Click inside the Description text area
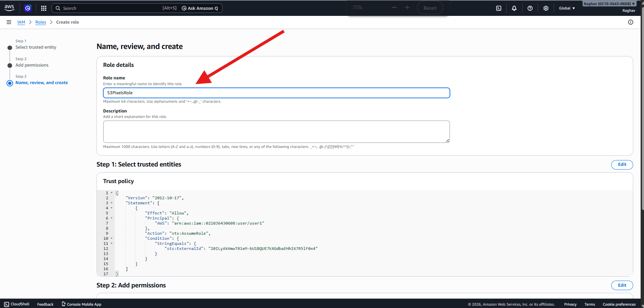644x308 pixels. (276, 132)
